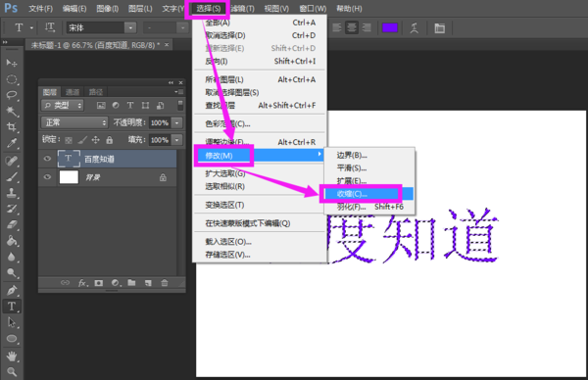Toggle the character and paragraph panel

439,28
